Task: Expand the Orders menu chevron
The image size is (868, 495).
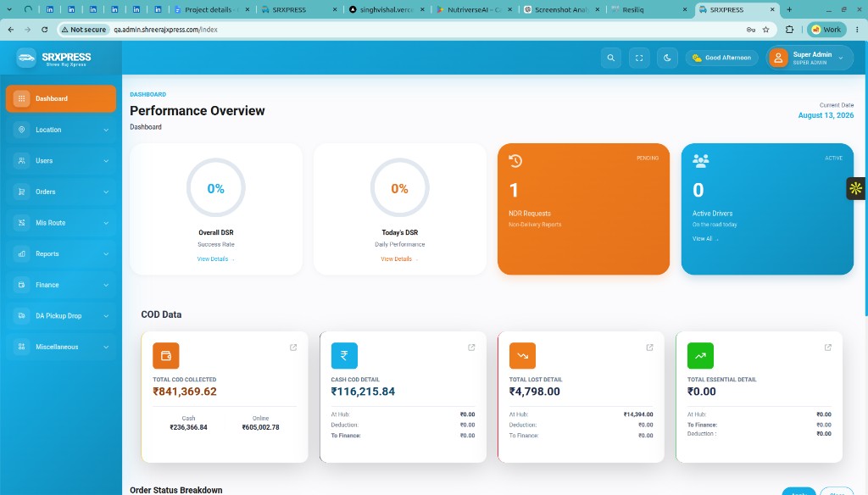Action: coord(106,192)
